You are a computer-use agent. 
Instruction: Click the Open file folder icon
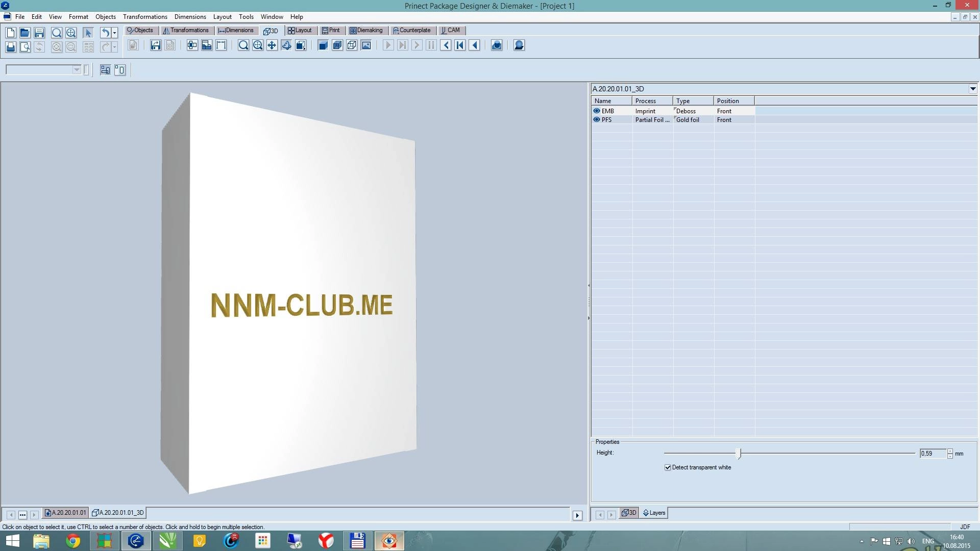[x=24, y=33]
